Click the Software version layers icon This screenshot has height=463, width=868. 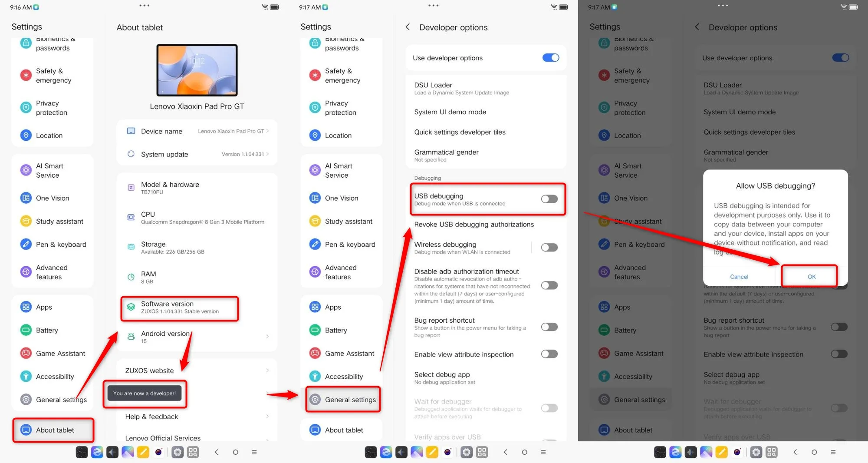pyautogui.click(x=131, y=307)
